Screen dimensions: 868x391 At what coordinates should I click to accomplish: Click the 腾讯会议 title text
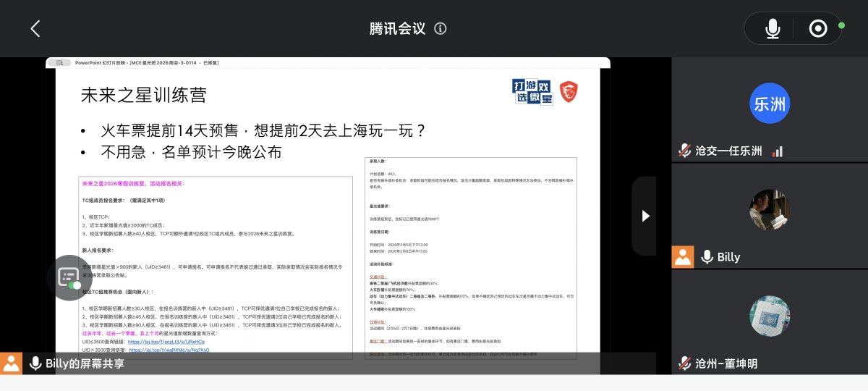point(397,29)
